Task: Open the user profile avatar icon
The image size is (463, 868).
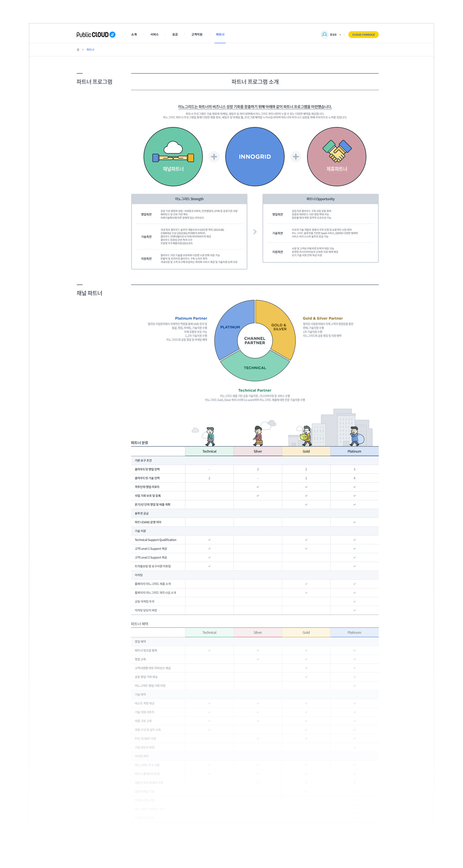Action: click(x=324, y=34)
